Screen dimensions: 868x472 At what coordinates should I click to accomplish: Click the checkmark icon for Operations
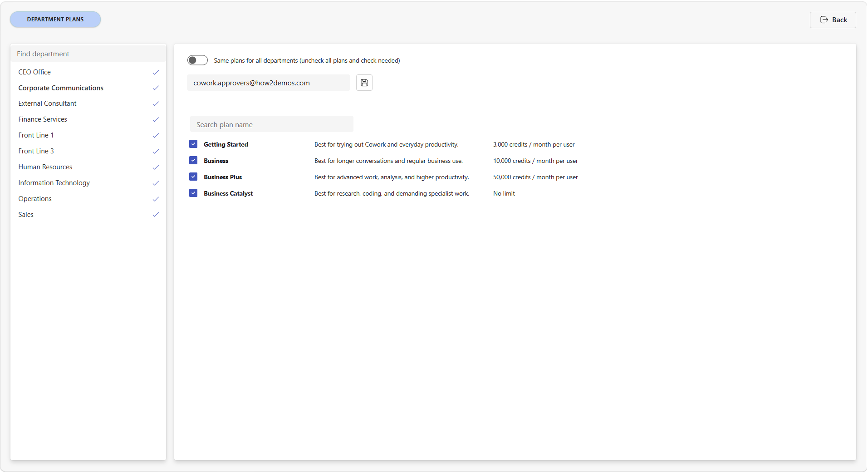(x=156, y=199)
